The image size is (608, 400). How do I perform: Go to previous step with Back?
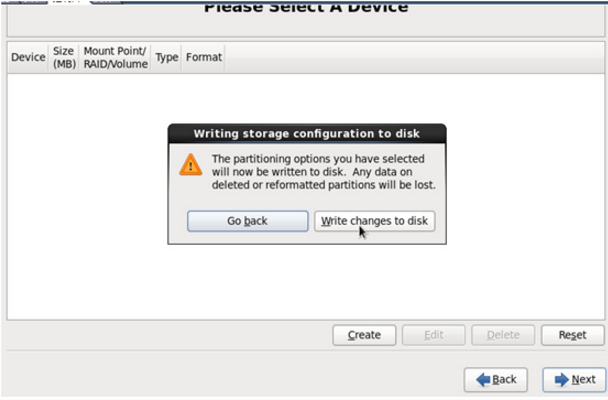pos(496,379)
